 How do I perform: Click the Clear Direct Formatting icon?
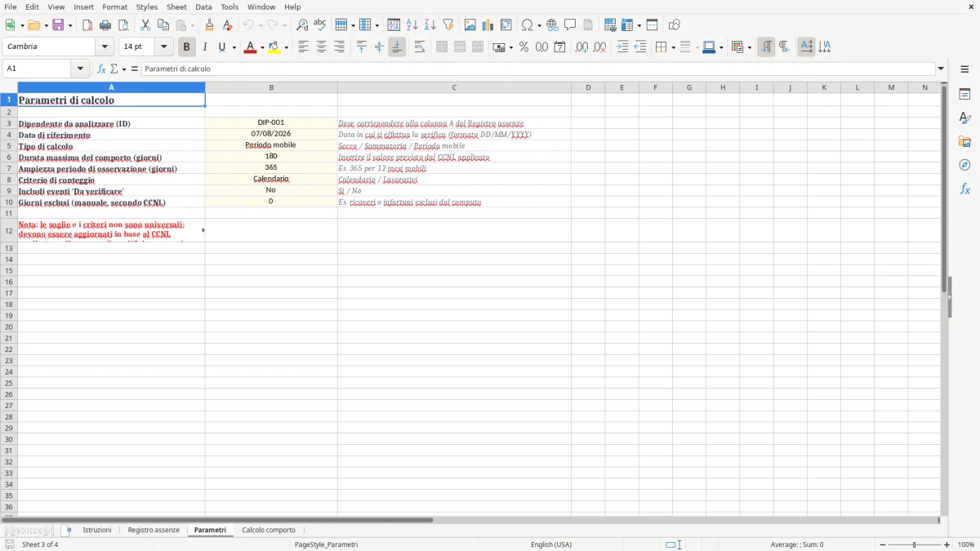click(227, 25)
